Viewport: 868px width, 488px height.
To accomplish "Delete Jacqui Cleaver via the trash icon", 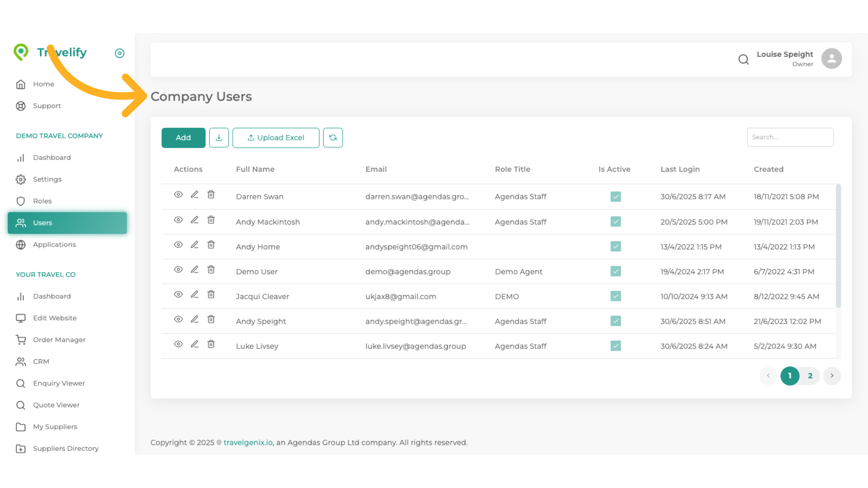I will 211,294.
